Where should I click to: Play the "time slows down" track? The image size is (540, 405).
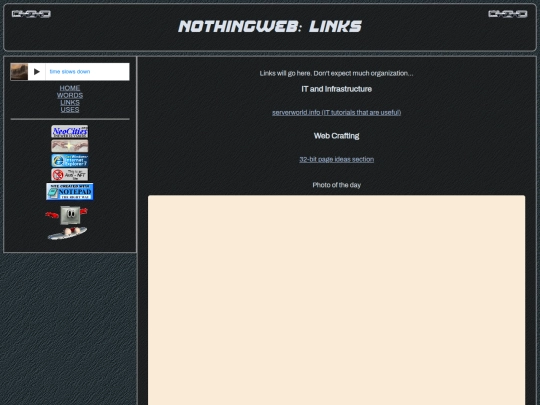pyautogui.click(x=37, y=72)
